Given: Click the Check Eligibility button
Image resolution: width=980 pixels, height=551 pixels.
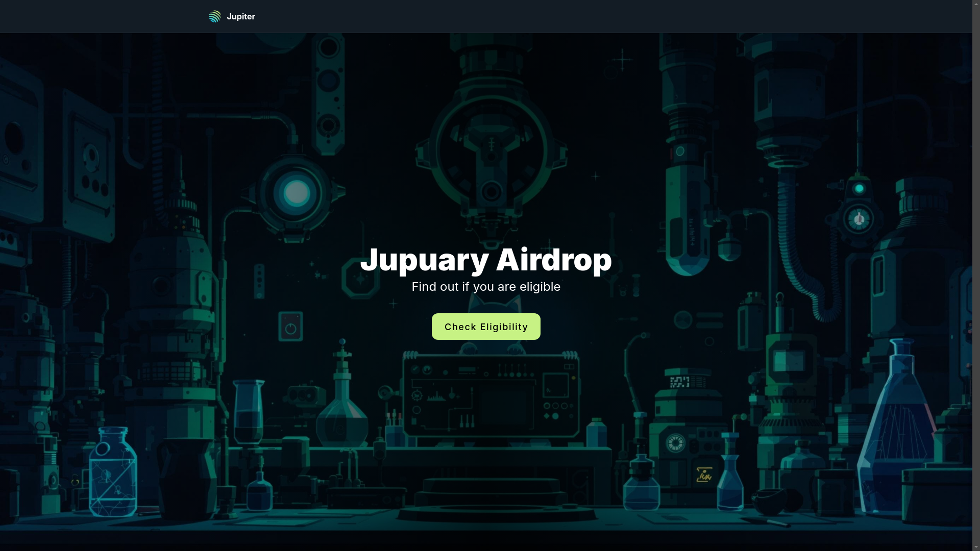Looking at the screenshot, I should [x=486, y=327].
